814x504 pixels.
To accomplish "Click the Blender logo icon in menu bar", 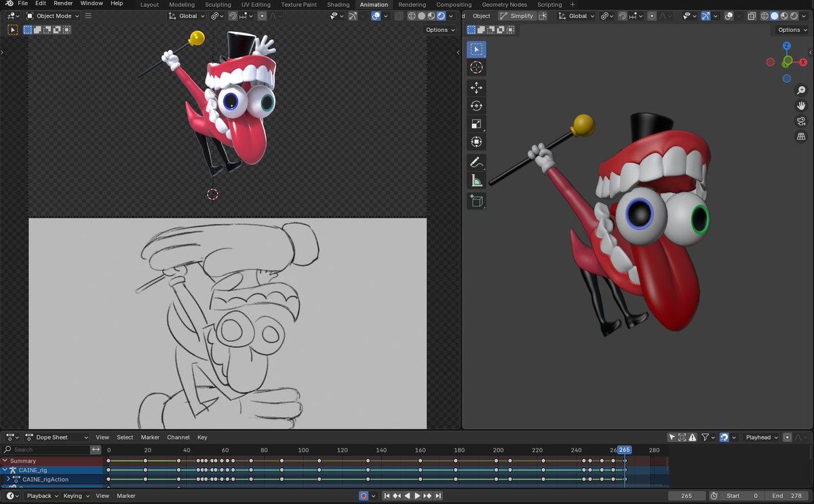I will click(9, 4).
